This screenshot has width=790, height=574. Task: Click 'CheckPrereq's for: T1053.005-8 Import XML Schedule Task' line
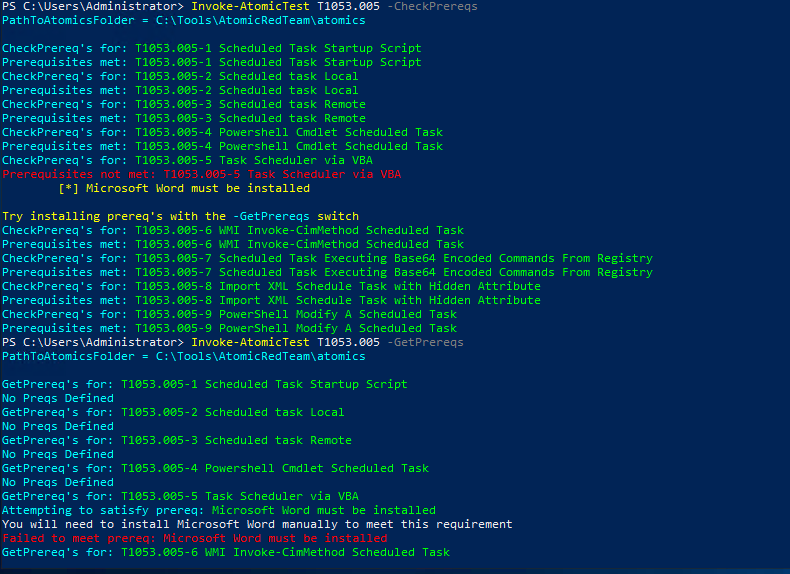tap(272, 287)
